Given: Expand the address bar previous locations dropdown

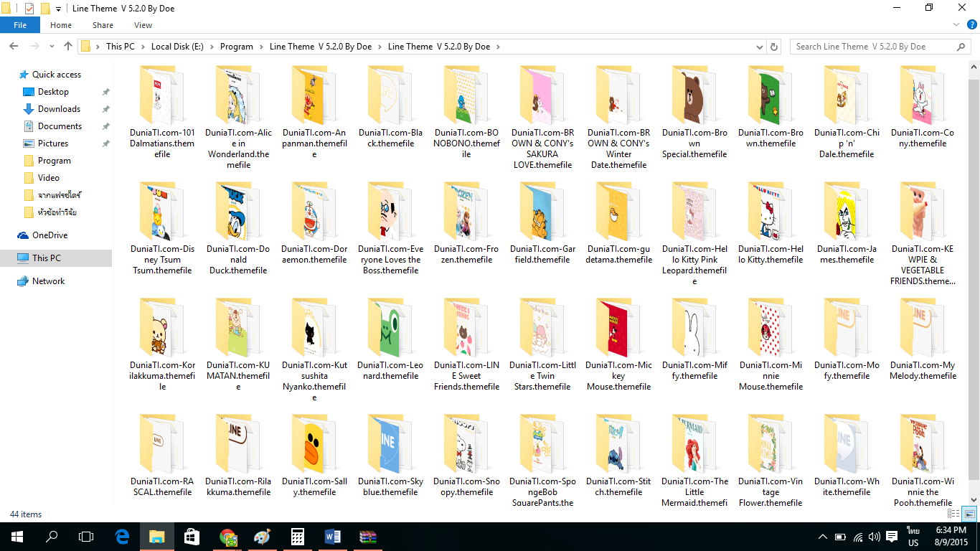Looking at the screenshot, I should click(x=760, y=47).
